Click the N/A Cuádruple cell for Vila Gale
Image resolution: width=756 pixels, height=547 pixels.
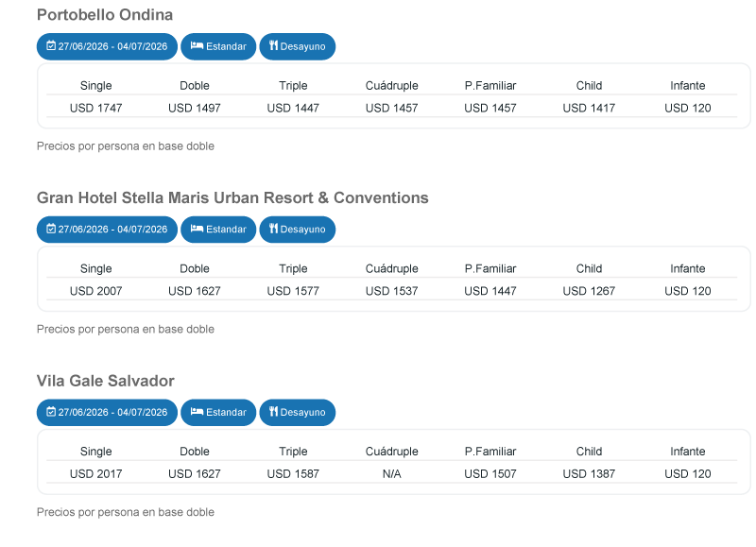391,474
